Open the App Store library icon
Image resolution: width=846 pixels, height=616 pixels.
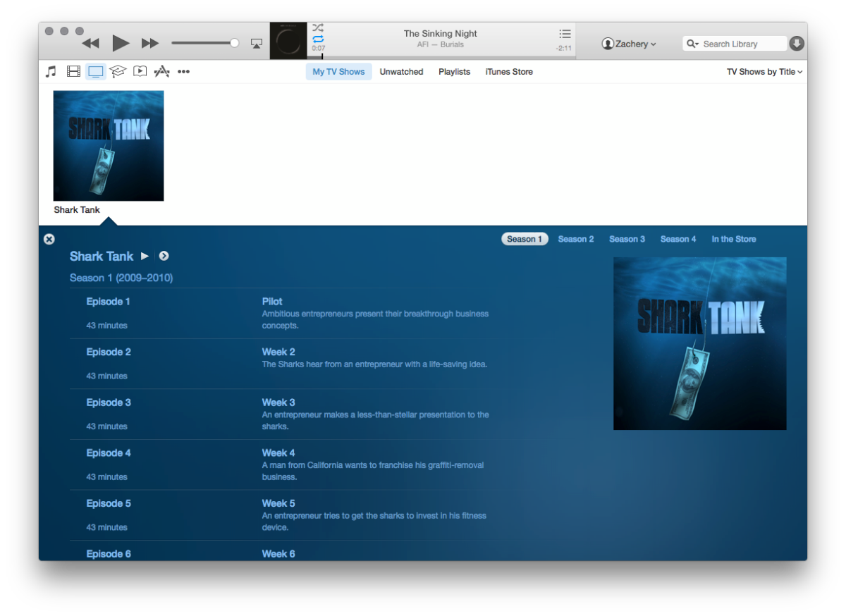click(161, 71)
